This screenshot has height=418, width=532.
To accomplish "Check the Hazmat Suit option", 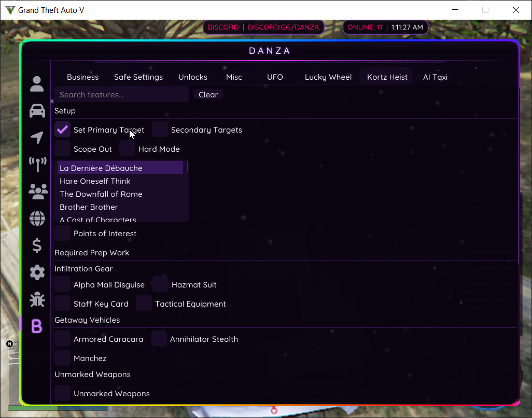I will [161, 284].
